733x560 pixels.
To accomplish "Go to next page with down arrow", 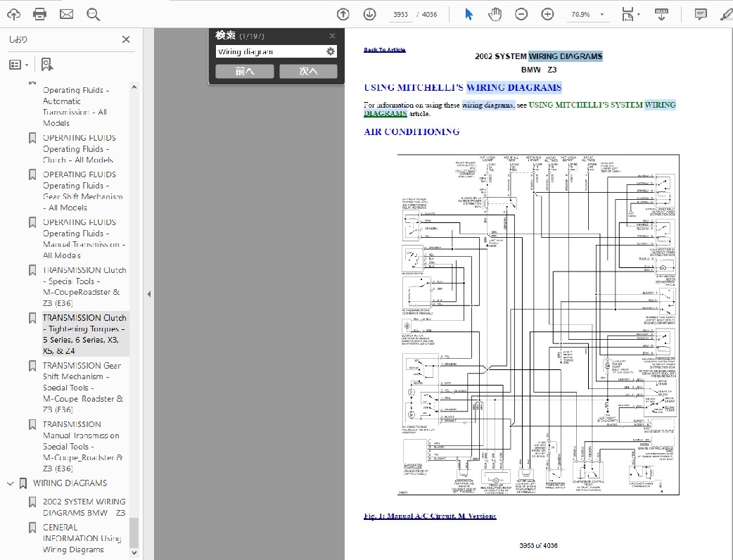I will [x=369, y=14].
